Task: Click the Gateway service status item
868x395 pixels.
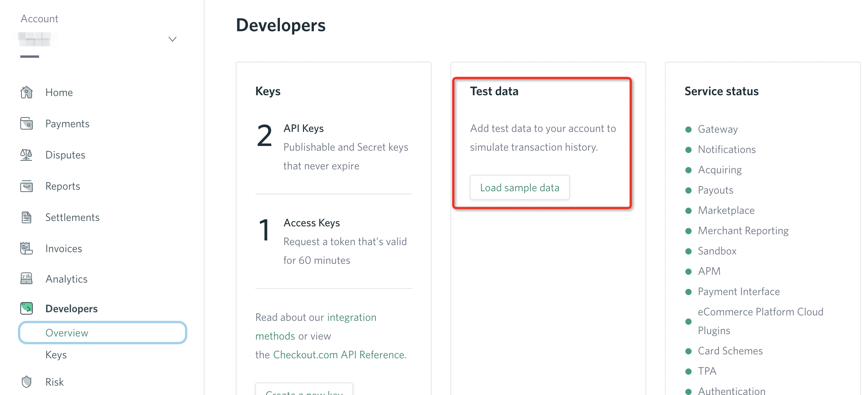Action: click(717, 129)
